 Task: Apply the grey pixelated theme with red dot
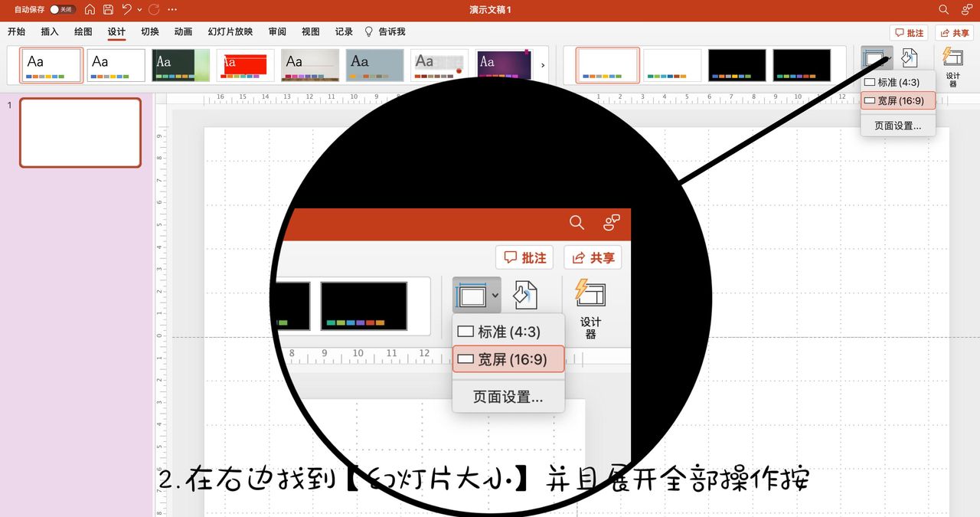pos(439,65)
